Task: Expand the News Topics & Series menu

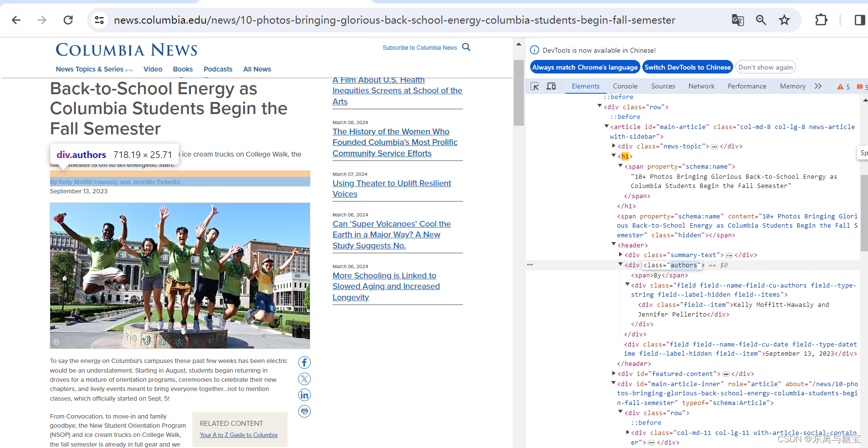Action: [x=94, y=69]
